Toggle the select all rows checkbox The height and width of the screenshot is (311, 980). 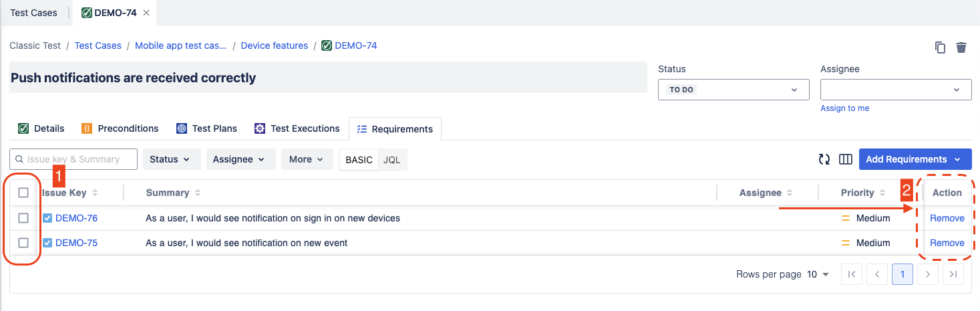pos(23,193)
